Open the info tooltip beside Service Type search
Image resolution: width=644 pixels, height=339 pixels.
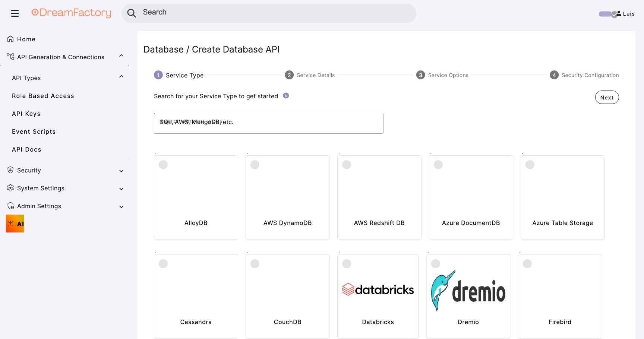click(x=286, y=95)
